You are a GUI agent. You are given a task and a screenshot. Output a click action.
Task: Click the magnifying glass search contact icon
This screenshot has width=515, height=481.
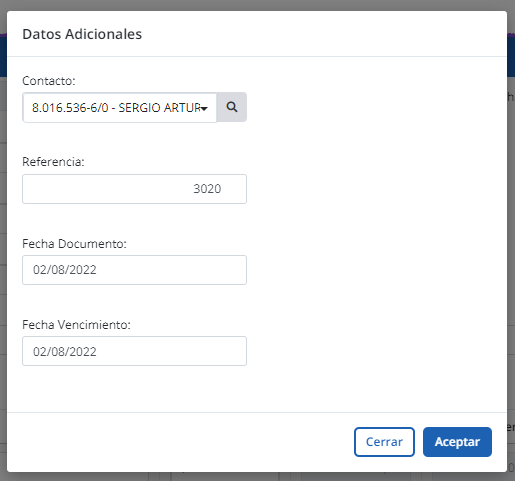232,107
